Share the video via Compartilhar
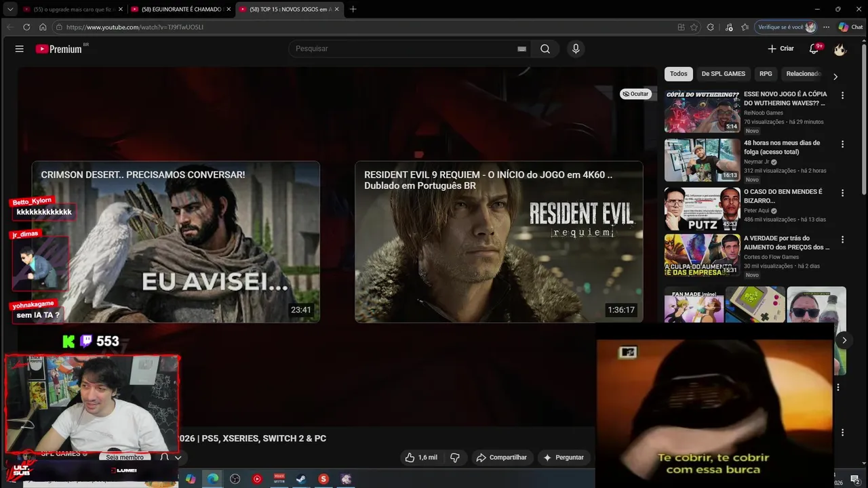This screenshot has height=488, width=868. pyautogui.click(x=502, y=457)
